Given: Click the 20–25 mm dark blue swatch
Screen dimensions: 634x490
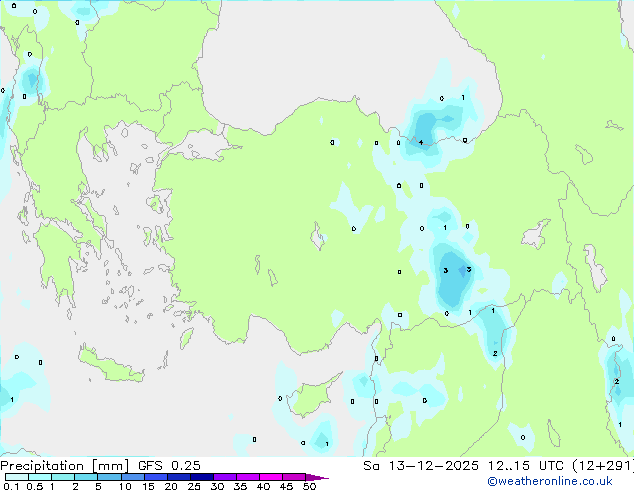Looking at the screenshot, I should pyautogui.click(x=178, y=477).
